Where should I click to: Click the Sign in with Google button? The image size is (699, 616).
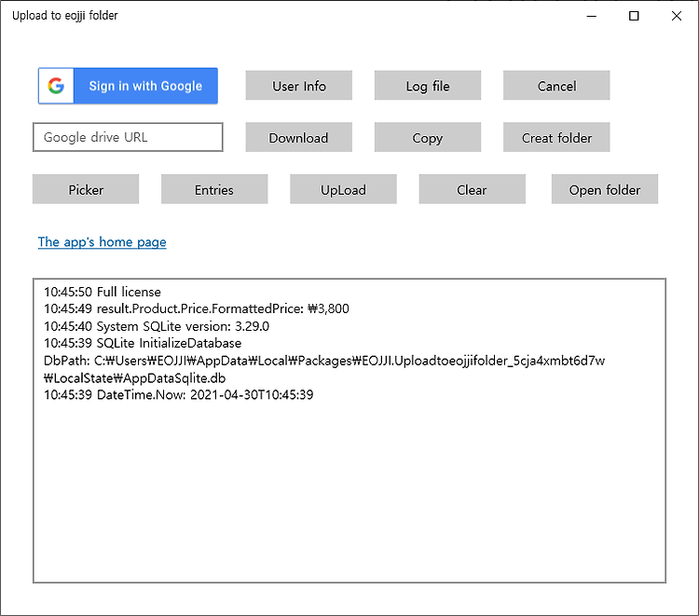coord(128,86)
